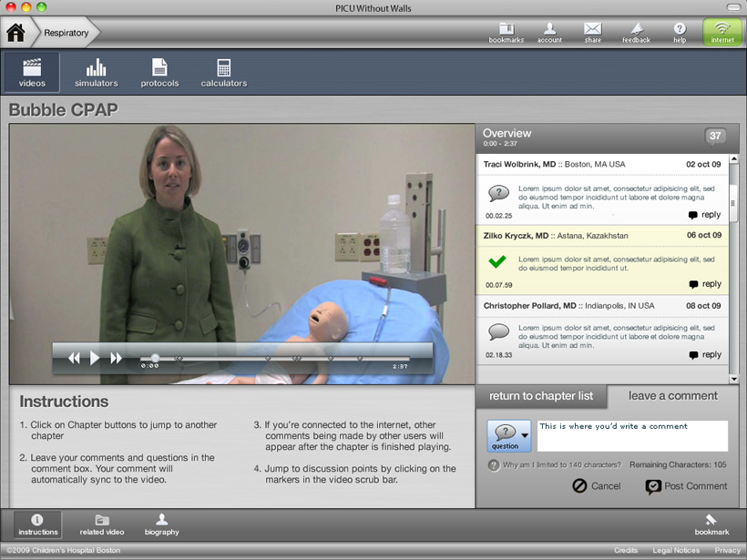Viewport: 747px width, 560px height.
Task: Open the Credits link
Action: [626, 551]
